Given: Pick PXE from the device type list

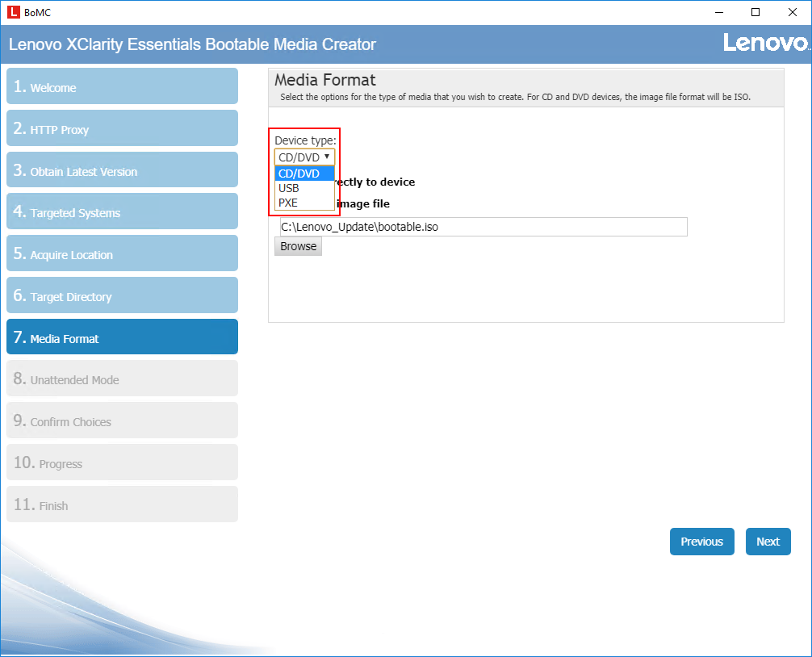Looking at the screenshot, I should coord(304,203).
